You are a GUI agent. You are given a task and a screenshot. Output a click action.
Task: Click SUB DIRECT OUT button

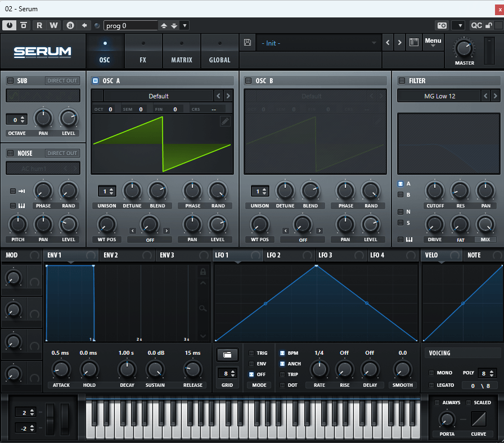(62, 80)
